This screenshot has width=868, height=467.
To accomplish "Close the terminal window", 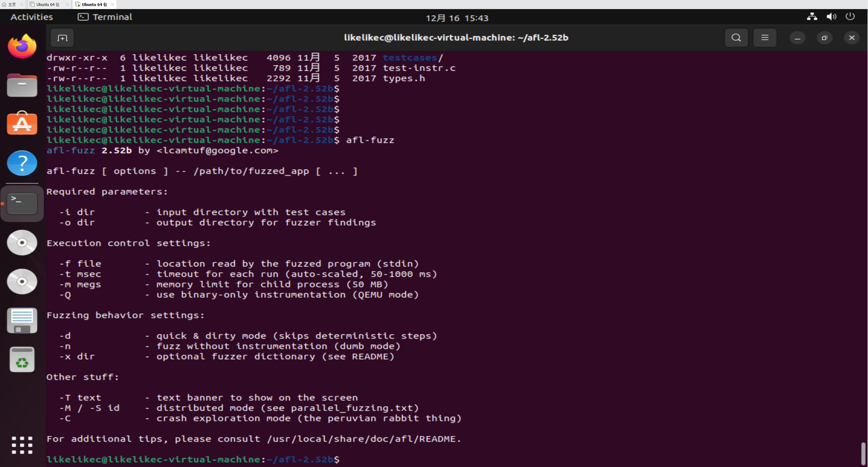I will click(x=851, y=38).
